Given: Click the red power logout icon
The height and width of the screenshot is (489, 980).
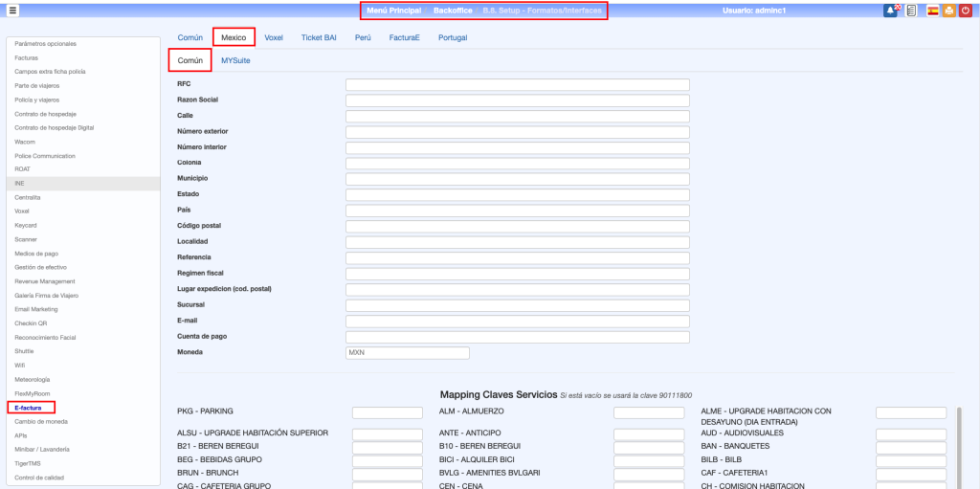Looking at the screenshot, I should tap(965, 11).
